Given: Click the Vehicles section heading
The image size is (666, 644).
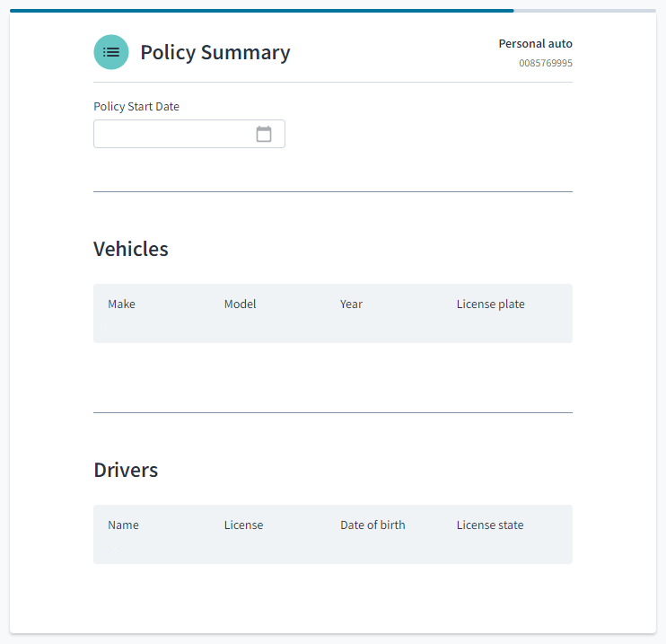Looking at the screenshot, I should [131, 249].
